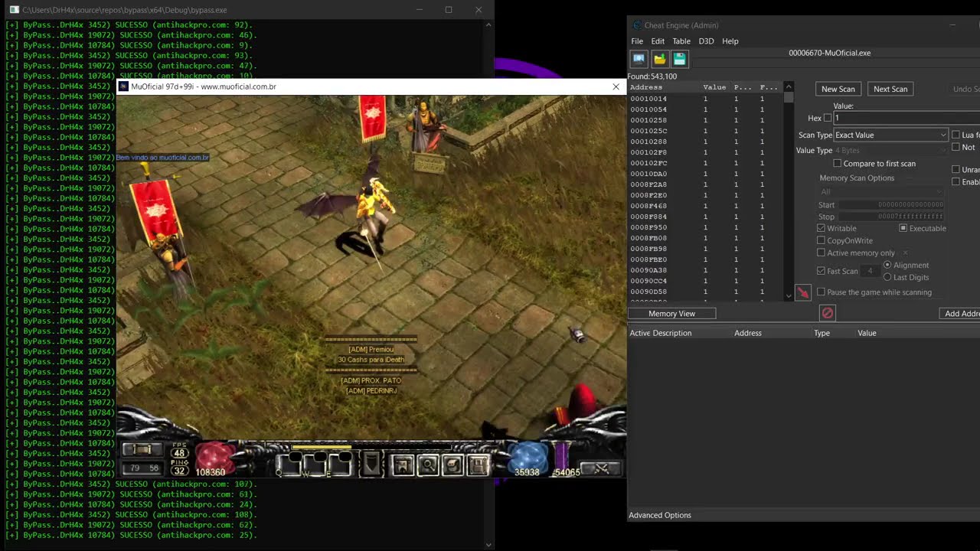Select the W skill slot in the game
Image resolution: width=980 pixels, height=551 pixels.
[x=315, y=463]
